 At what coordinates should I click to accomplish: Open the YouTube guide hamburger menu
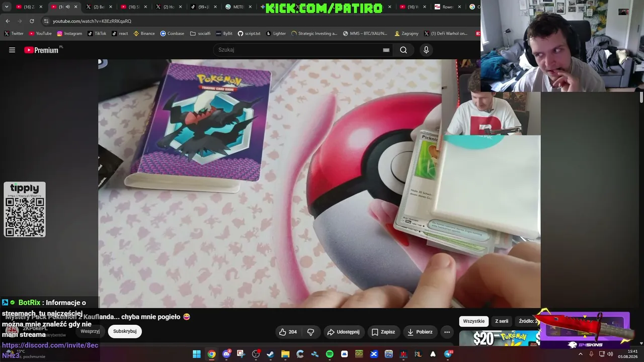click(12, 50)
